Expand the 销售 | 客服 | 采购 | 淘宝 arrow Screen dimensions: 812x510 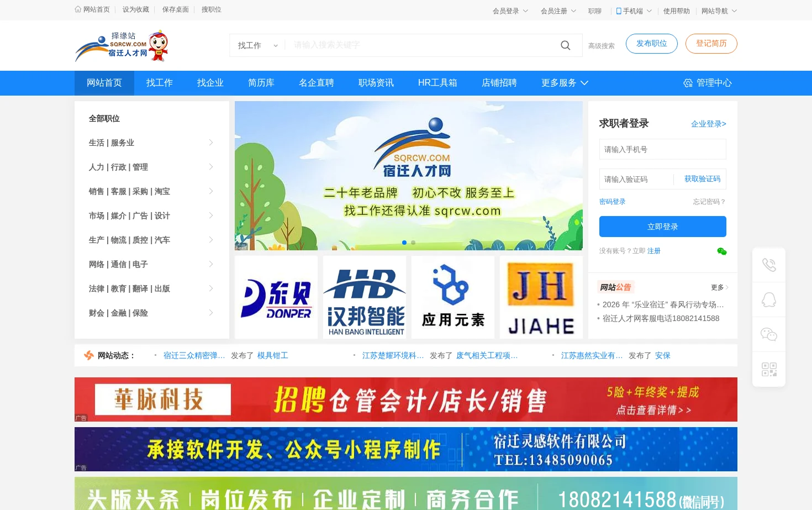point(211,191)
